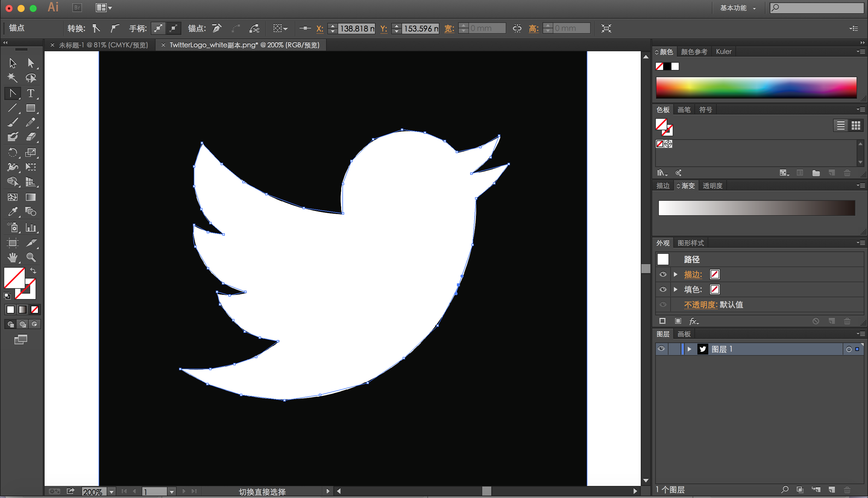Image resolution: width=868 pixels, height=498 pixels.
Task: Open the zoom level dropdown at 200%
Action: pos(112,491)
